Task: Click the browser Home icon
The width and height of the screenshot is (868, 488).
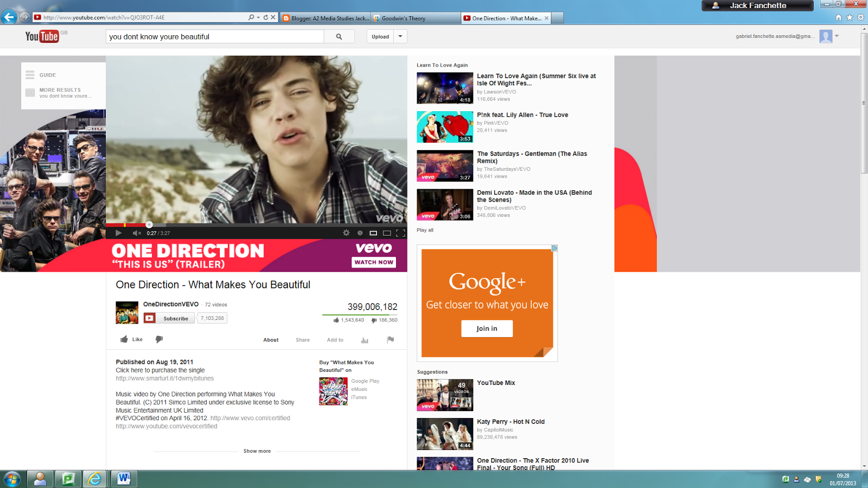Action: click(839, 17)
